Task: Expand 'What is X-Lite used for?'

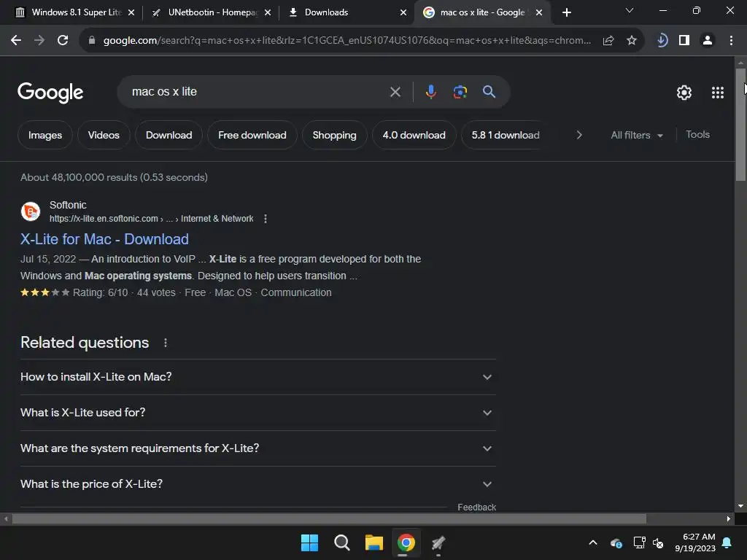Action: pyautogui.click(x=258, y=413)
